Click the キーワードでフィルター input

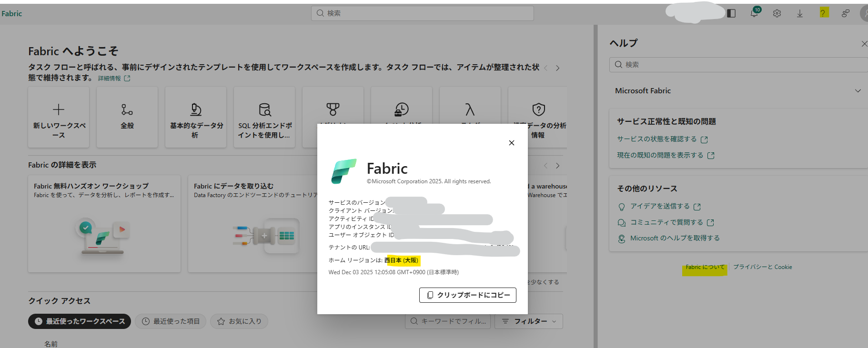point(448,321)
